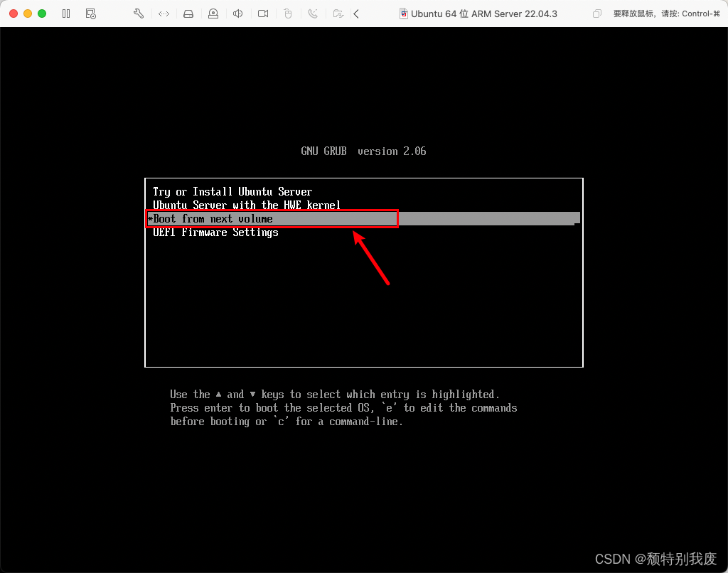Click the camera device icon
This screenshot has height=573, width=728.
[x=263, y=14]
